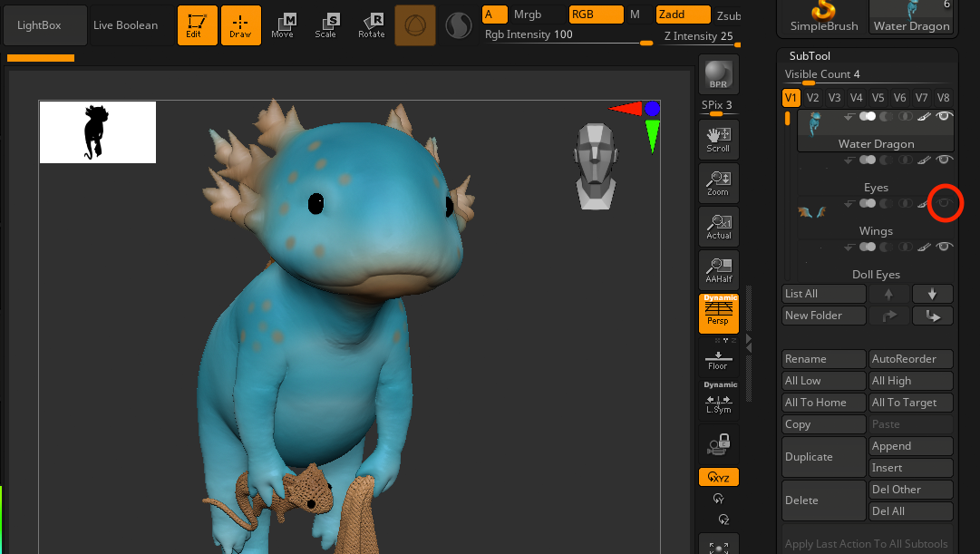Select visibility set V3
This screenshot has width=980, height=554.
[x=834, y=98]
